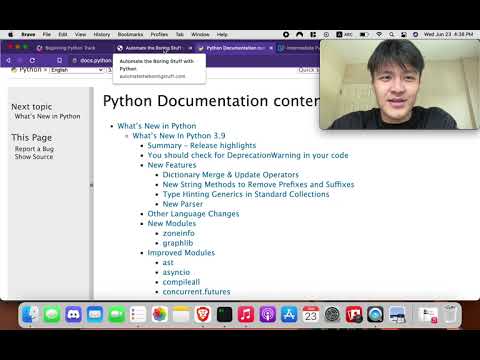Click the Wi-Fi status icon

tap(379, 34)
